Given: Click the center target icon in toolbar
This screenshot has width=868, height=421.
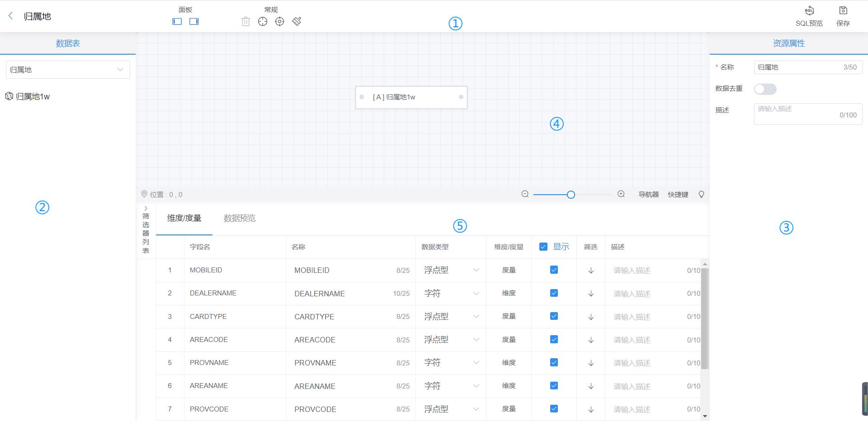Looking at the screenshot, I should [x=280, y=21].
